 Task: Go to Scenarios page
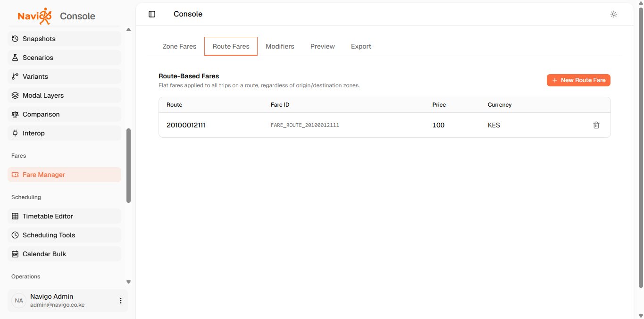click(x=64, y=58)
